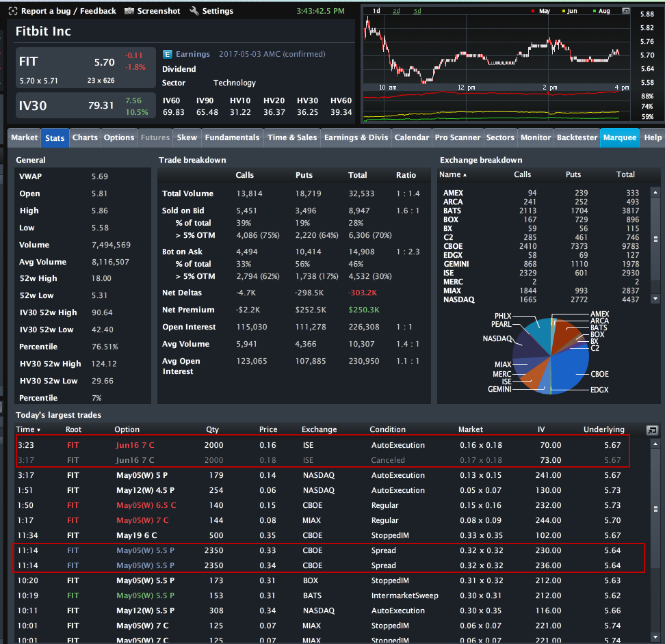Click the IV30 value 79.31
Viewport: 665px width, 644px height.
[x=101, y=105]
